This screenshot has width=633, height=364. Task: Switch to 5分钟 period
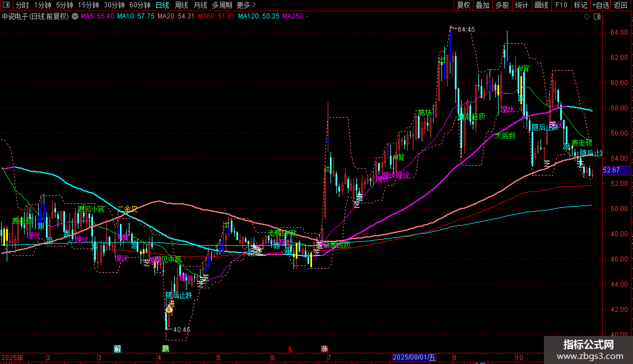click(64, 5)
